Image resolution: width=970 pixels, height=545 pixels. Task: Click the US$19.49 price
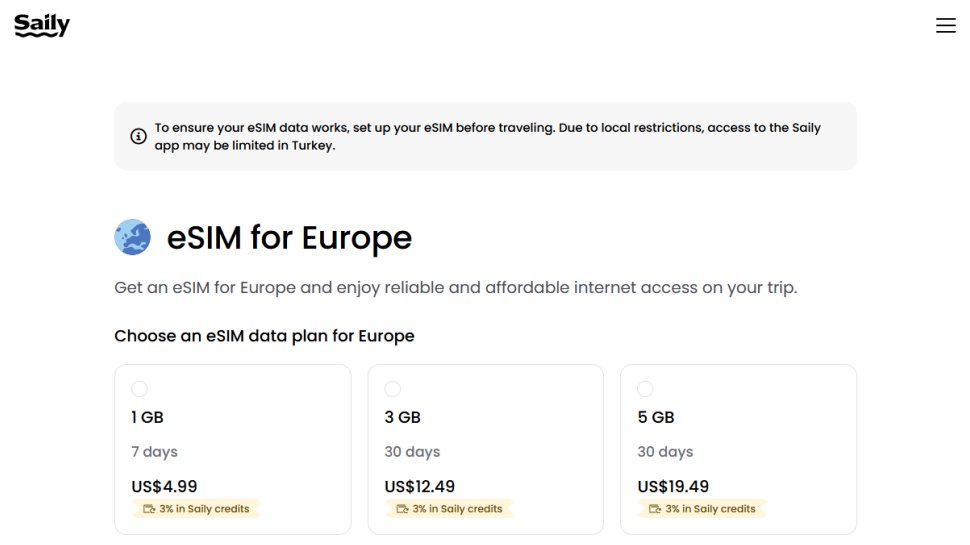tap(673, 487)
